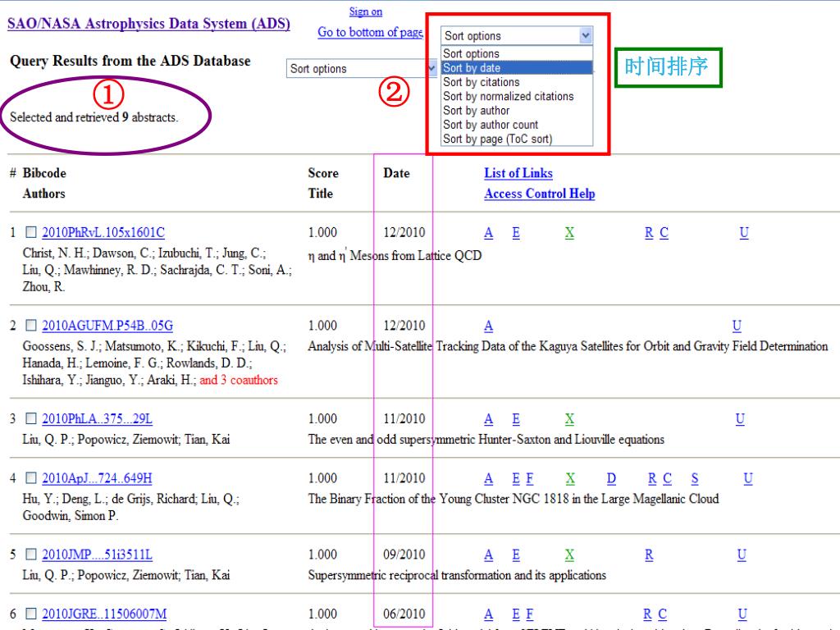840x630 pixels.
Task: Click link E for the Lattice QCD paper
Action: pos(516,232)
